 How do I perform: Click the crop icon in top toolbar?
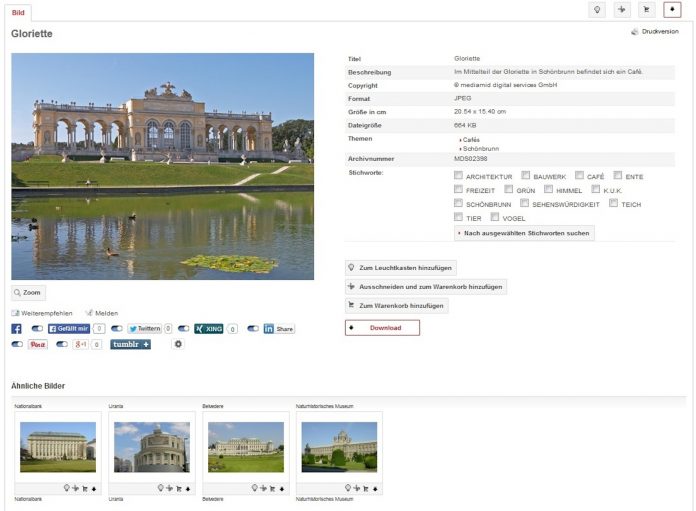(x=622, y=10)
